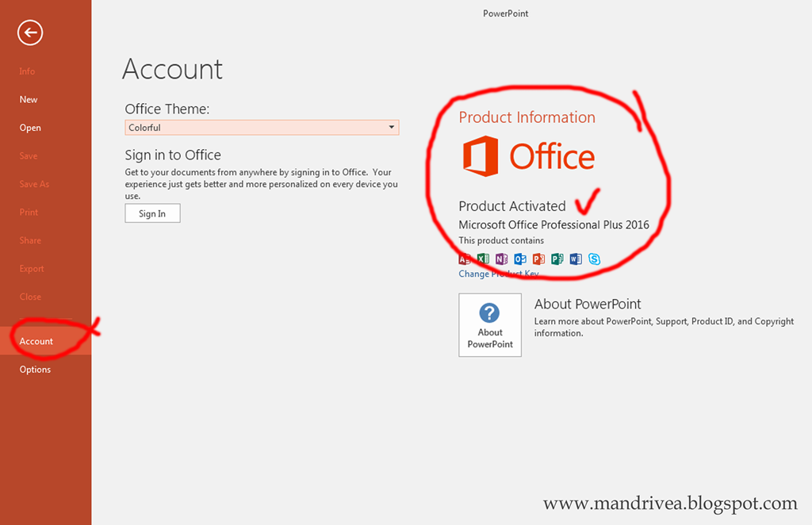Click 'Microsoft Office Professional Plus 2016' text

(x=553, y=224)
